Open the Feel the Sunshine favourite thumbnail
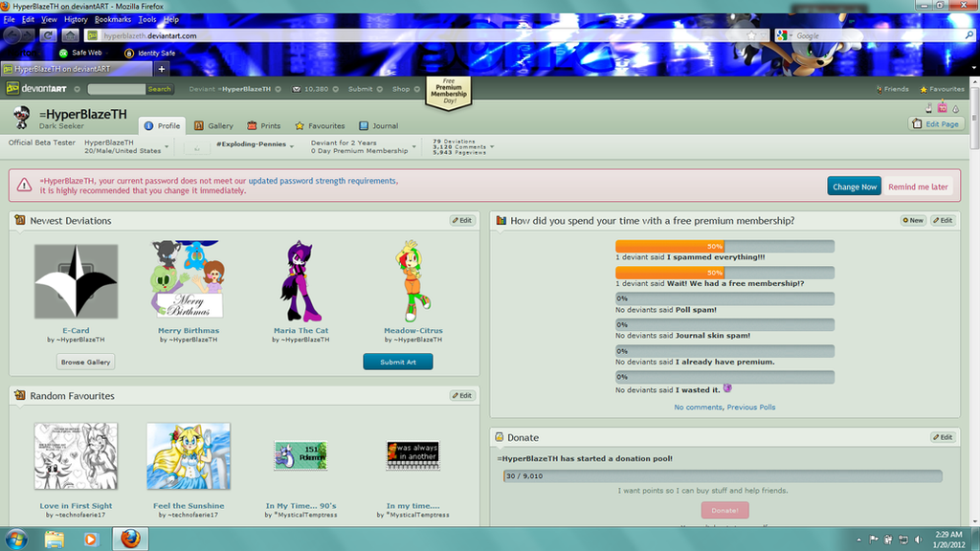 (189, 456)
